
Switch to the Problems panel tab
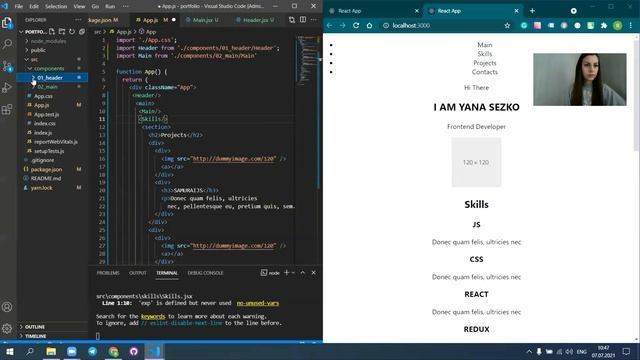(x=108, y=273)
